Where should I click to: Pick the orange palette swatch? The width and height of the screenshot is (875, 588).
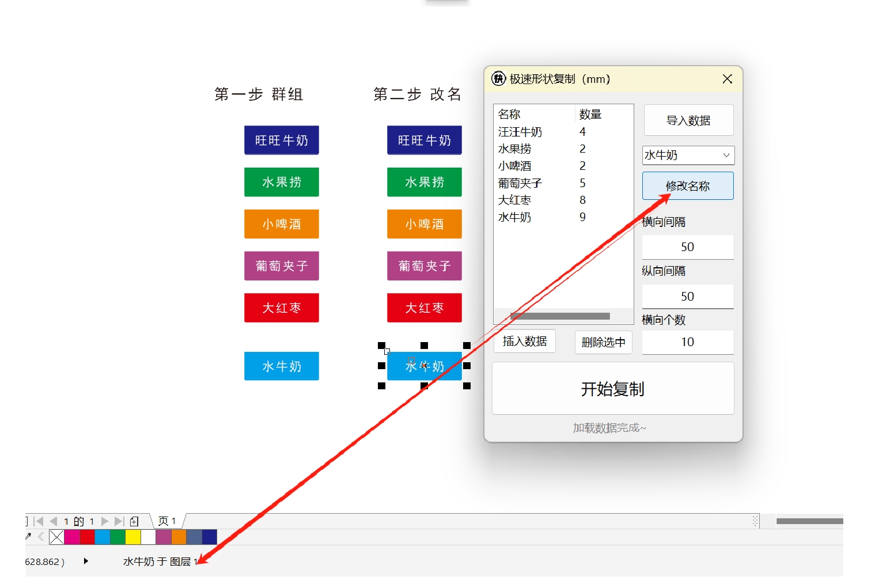(179, 537)
